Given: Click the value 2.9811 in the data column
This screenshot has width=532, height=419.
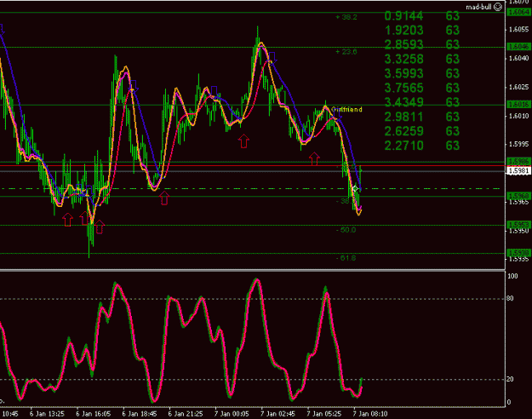Looking at the screenshot, I should pos(403,117).
